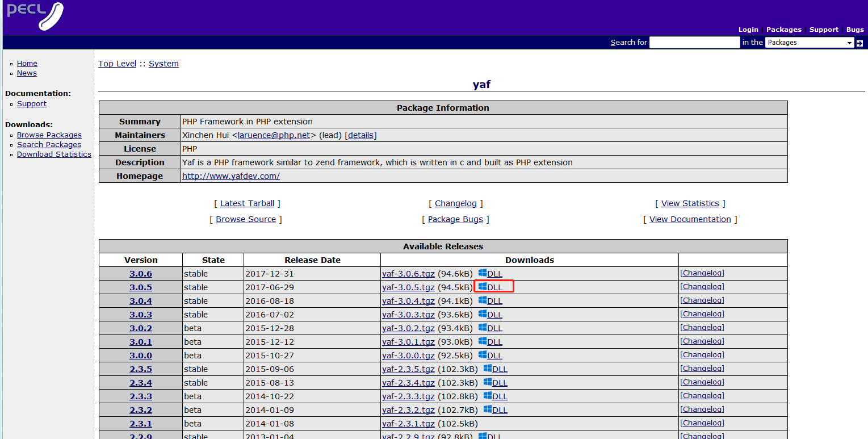Download yaf-3.0.6.tgz
Viewport: 868px width, 439px height.
click(x=408, y=274)
